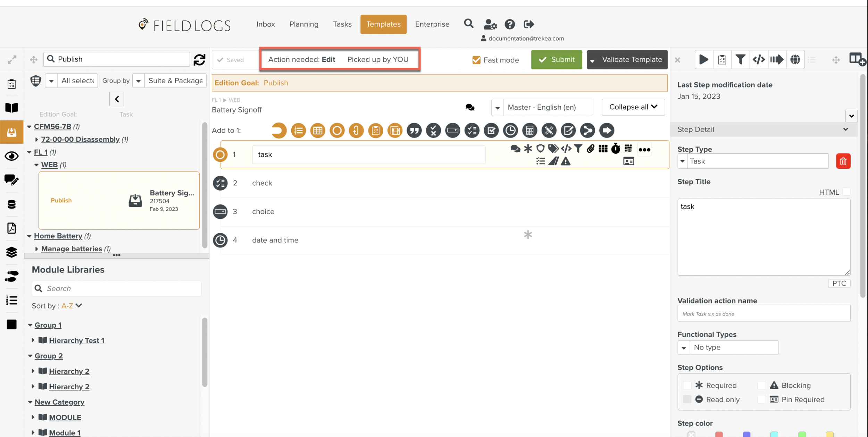The image size is (868, 437).
Task: Click the globe icon in the right toolbar
Action: point(795,60)
